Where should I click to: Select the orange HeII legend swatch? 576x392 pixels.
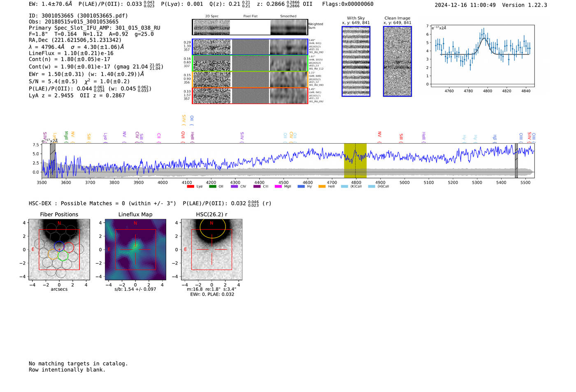(x=322, y=187)
